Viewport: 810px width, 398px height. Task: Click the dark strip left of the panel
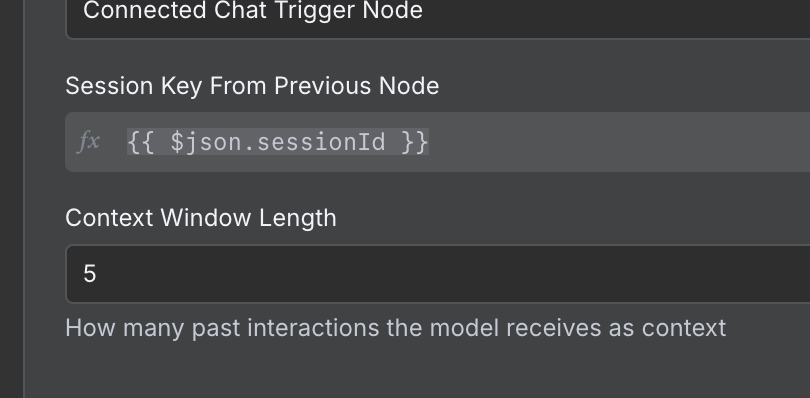11,199
